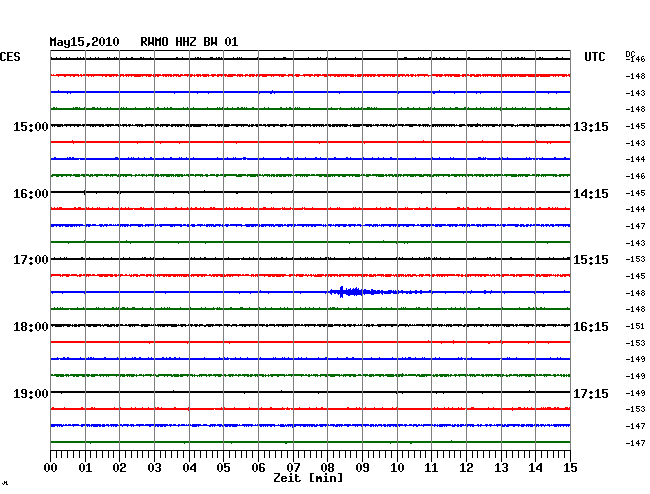Click minute tick label 06
The width and height of the screenshot is (650, 494).
click(258, 468)
